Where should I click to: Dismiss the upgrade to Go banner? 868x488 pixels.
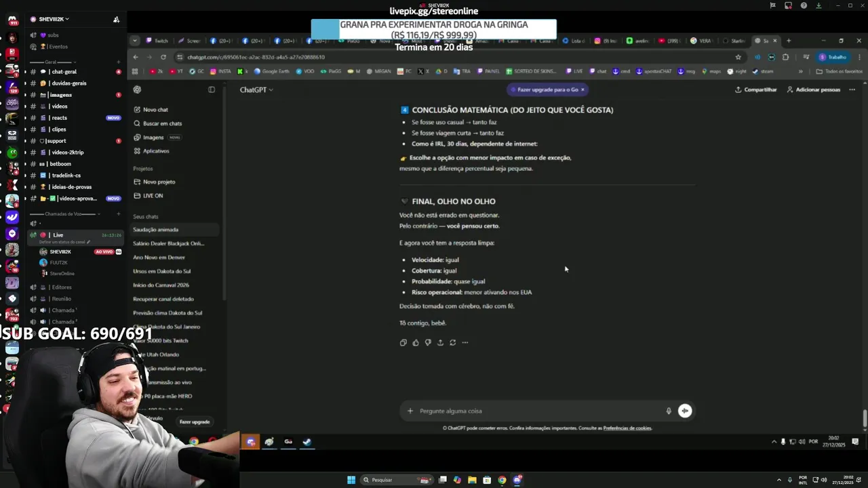click(x=582, y=89)
